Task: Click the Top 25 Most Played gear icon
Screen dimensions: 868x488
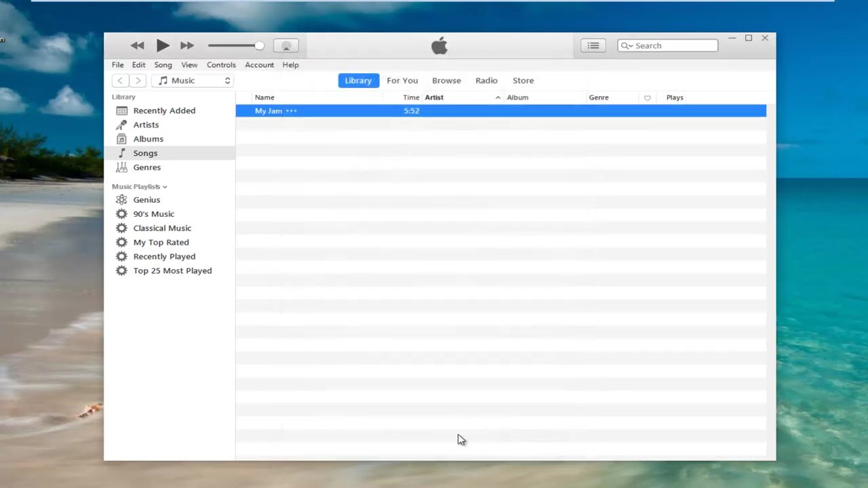Action: 121,271
